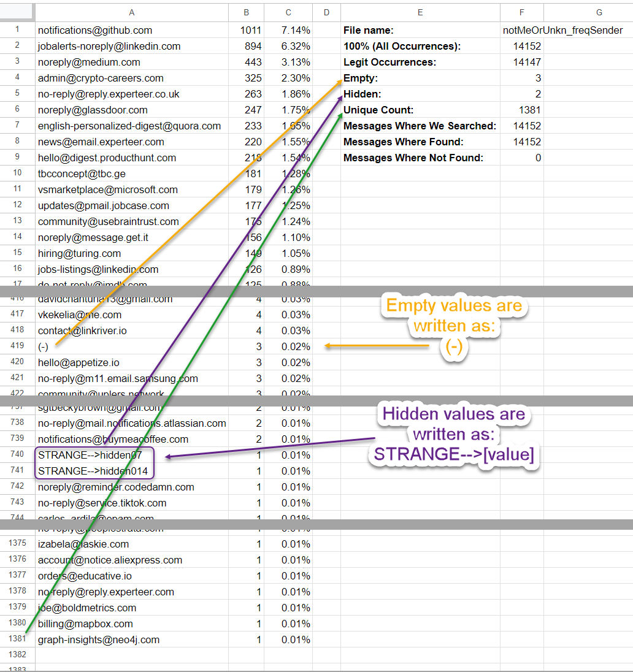Click cell no-reply@reply.experteer.com
This screenshot has height=672, width=633.
[132, 592]
